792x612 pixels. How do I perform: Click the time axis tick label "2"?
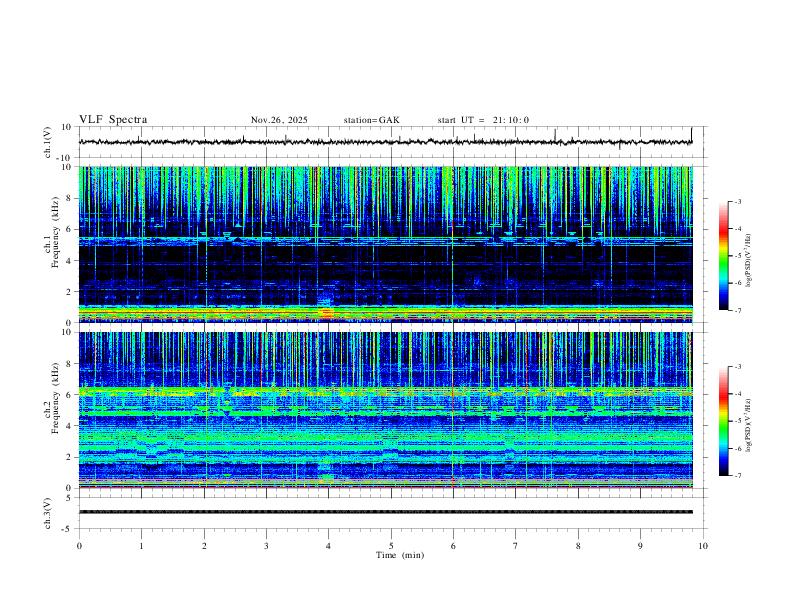pos(204,546)
